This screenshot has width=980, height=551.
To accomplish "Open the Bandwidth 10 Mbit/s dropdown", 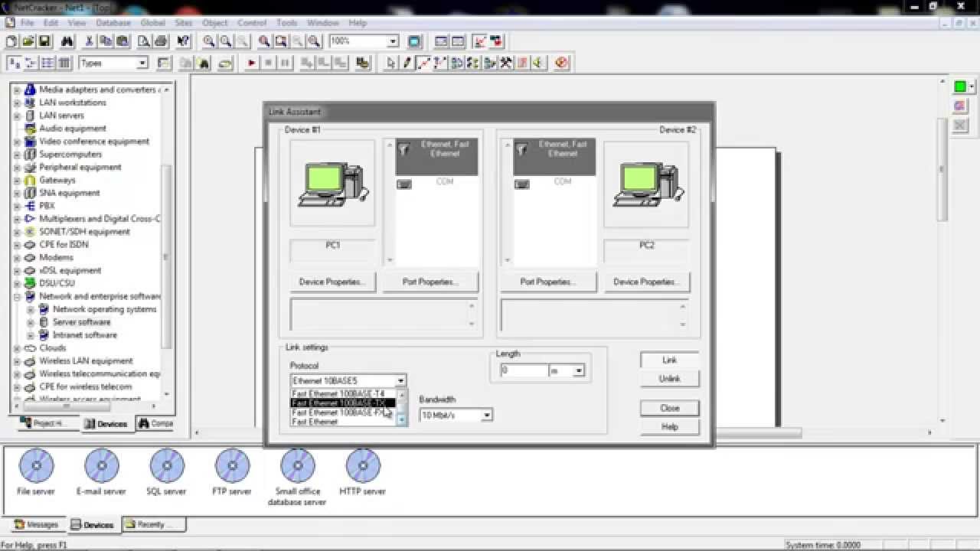I will (x=486, y=415).
